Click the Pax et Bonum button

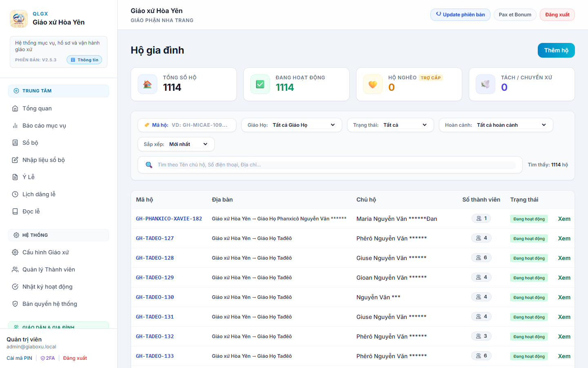[515, 15]
